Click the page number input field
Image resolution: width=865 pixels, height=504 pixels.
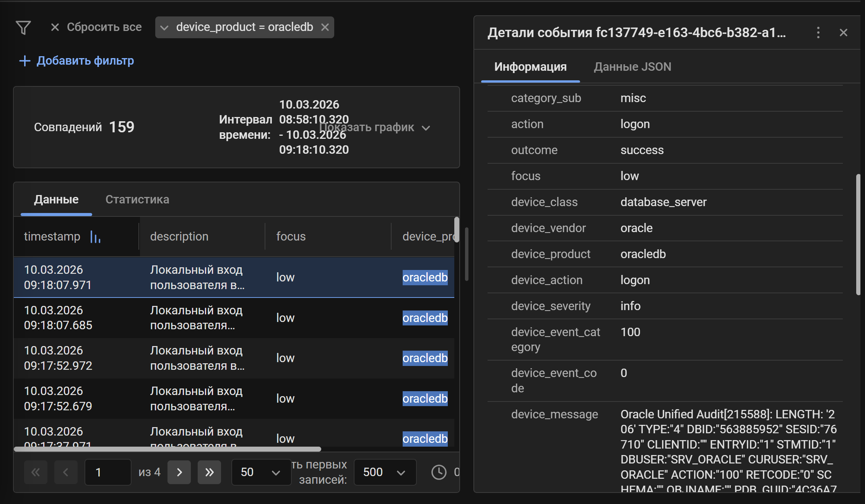pyautogui.click(x=107, y=472)
